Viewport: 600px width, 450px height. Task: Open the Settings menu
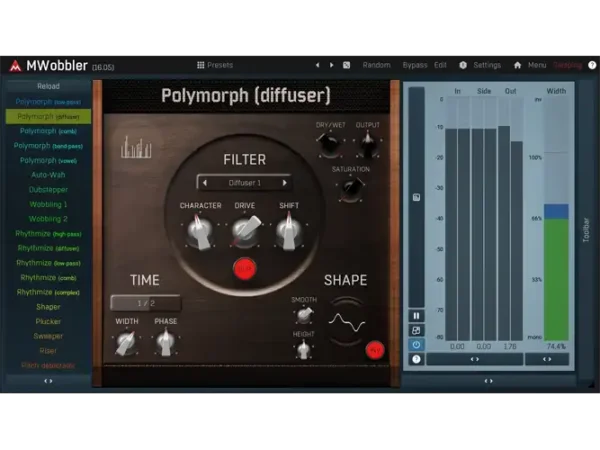[487, 65]
